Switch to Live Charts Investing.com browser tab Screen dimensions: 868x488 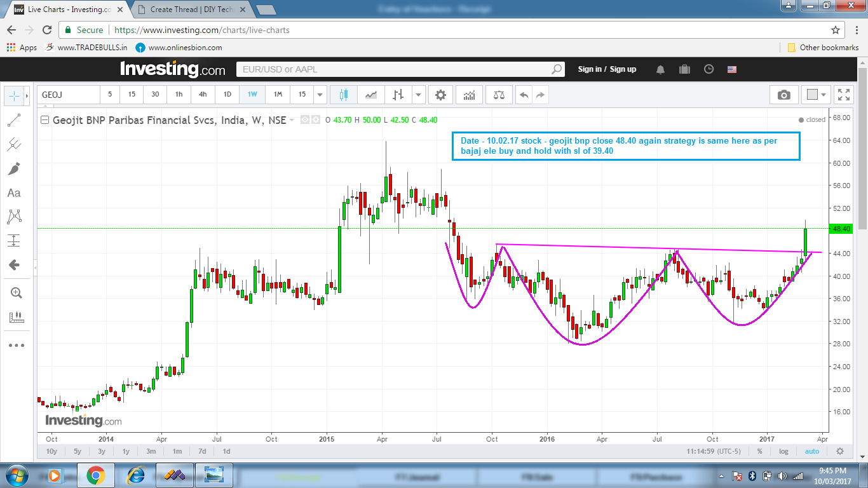click(69, 10)
